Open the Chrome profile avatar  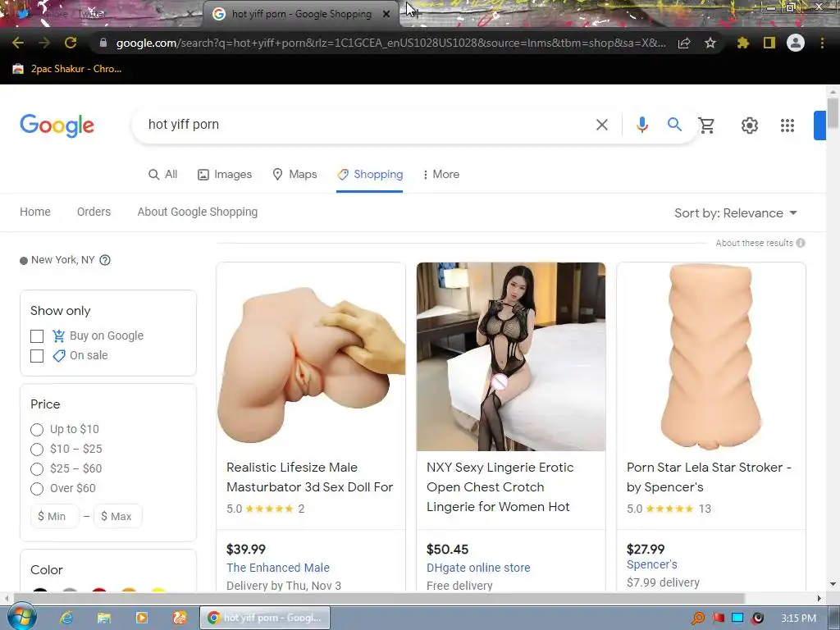pos(796,43)
